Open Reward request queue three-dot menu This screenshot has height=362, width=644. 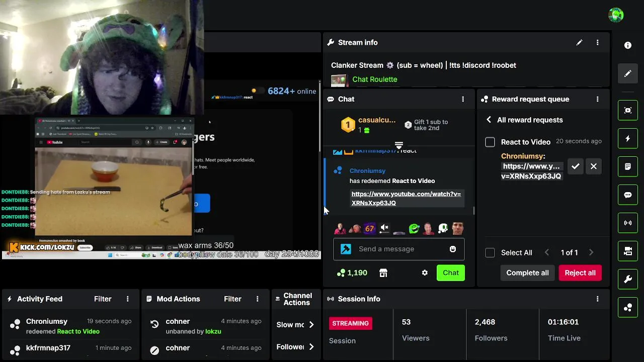coord(598,99)
